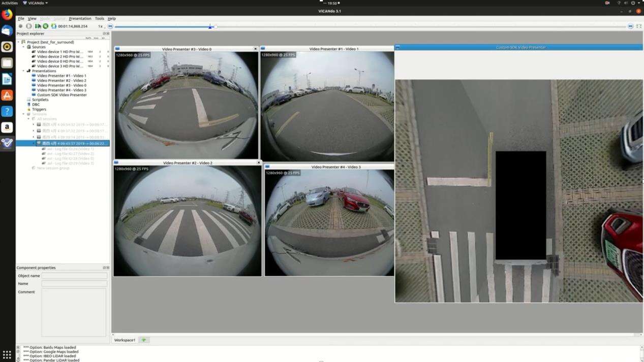644x362 pixels.
Task: Collapse the Presentations tree node
Action: tap(24, 71)
